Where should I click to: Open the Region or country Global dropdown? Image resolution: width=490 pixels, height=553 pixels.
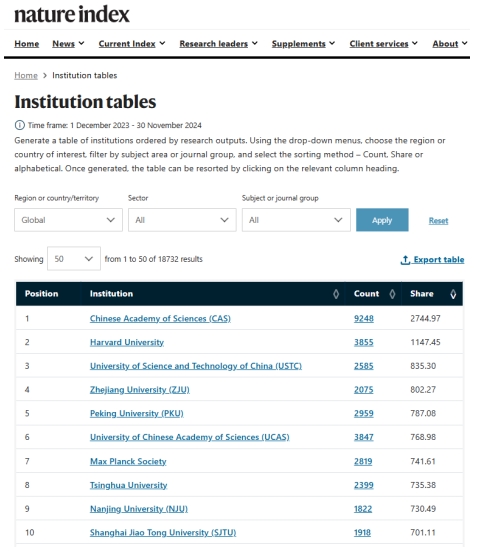[68, 220]
